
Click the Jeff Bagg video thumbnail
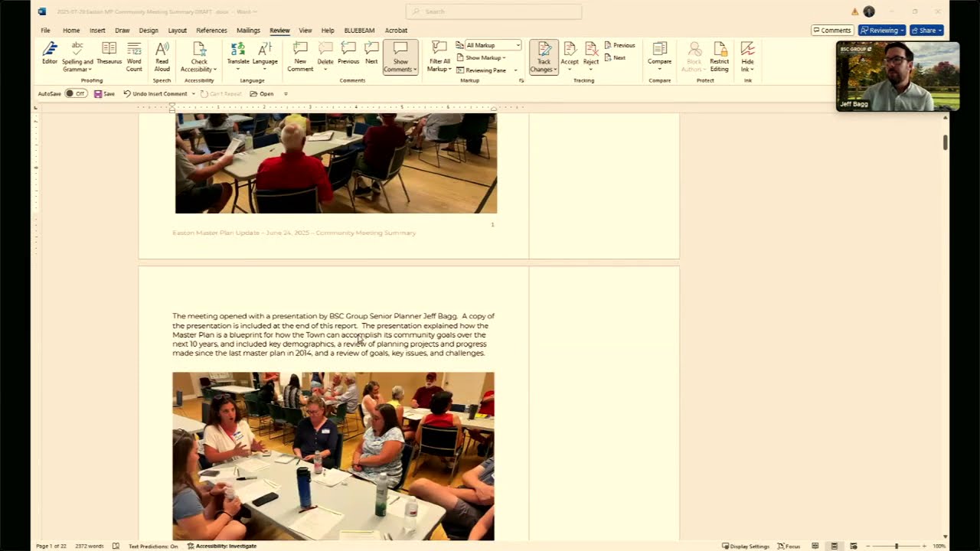897,77
